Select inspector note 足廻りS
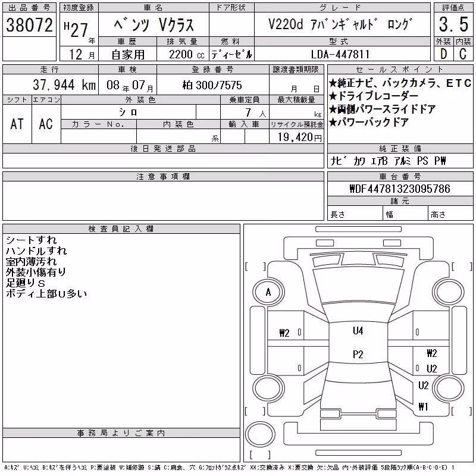476x476 pixels. click(26, 283)
